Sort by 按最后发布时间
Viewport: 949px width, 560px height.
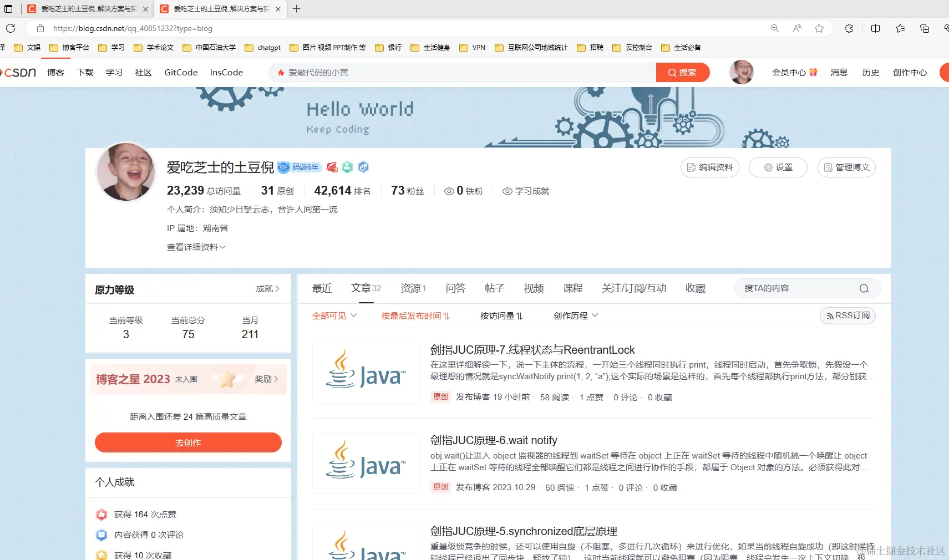415,315
